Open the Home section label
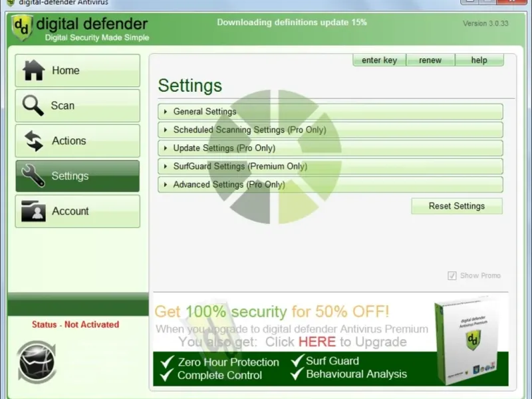The image size is (532, 399). pos(65,70)
